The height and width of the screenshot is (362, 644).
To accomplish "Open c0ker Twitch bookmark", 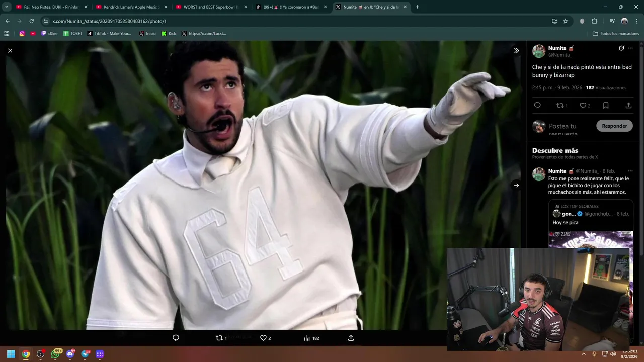I will [x=49, y=34].
